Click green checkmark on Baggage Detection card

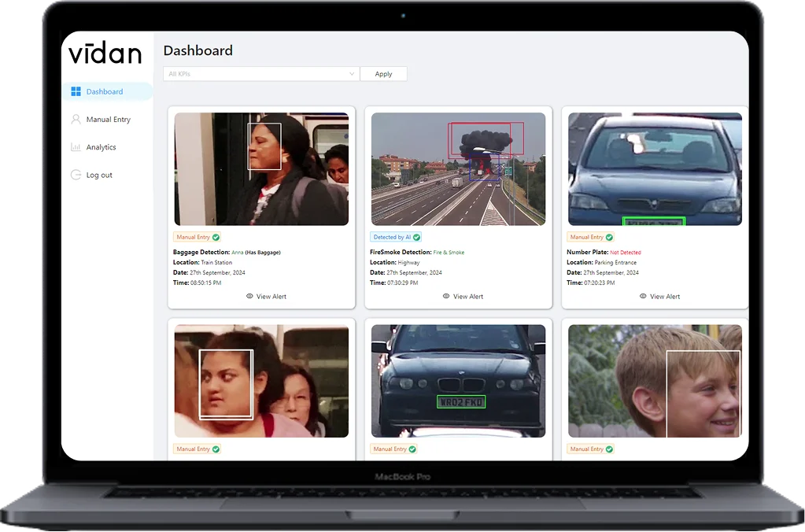pyautogui.click(x=216, y=237)
